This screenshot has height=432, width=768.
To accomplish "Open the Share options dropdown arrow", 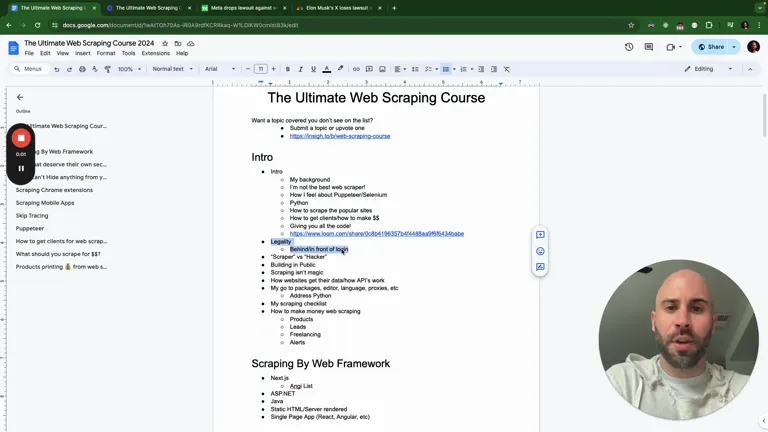I will (x=734, y=47).
